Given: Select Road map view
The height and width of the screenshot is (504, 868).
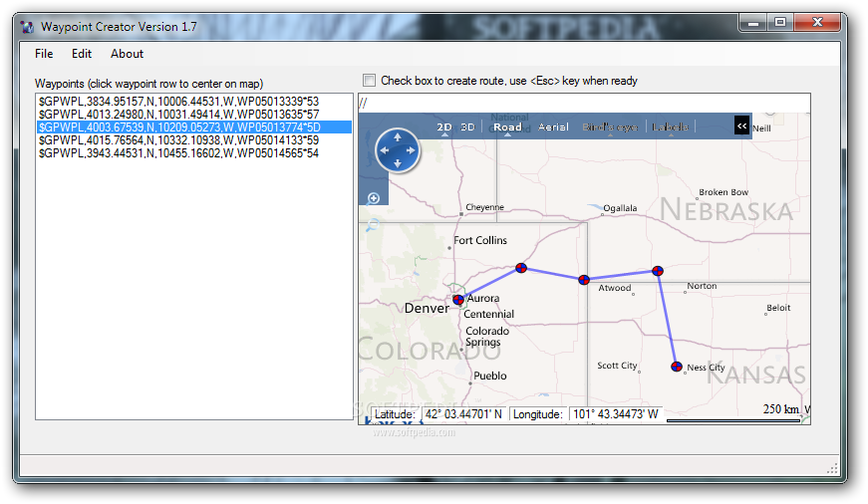Looking at the screenshot, I should pos(507,126).
